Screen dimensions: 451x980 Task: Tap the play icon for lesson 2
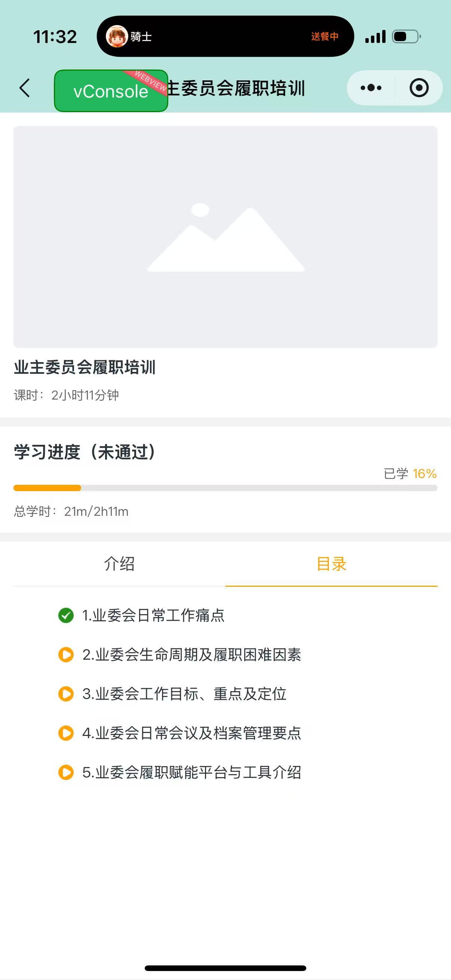click(66, 655)
